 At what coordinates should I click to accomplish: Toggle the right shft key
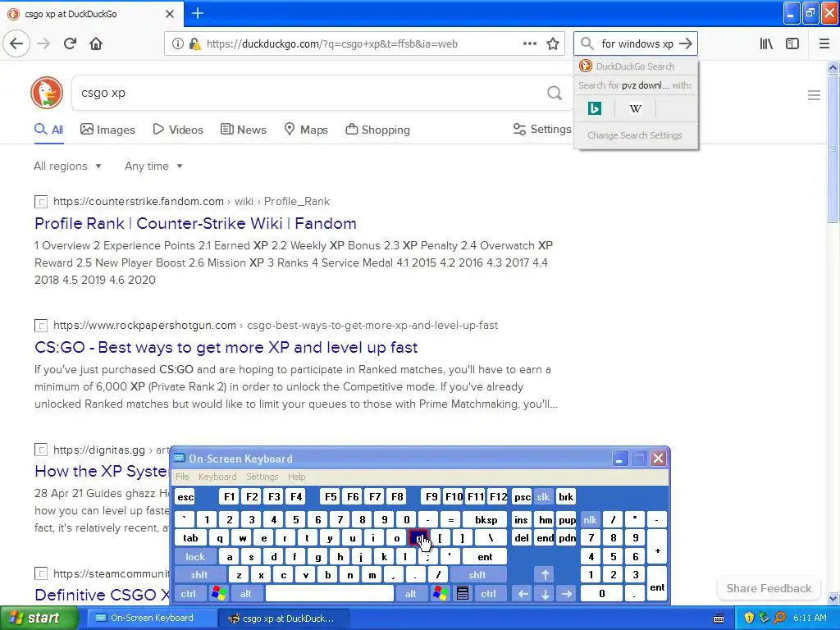(x=477, y=575)
